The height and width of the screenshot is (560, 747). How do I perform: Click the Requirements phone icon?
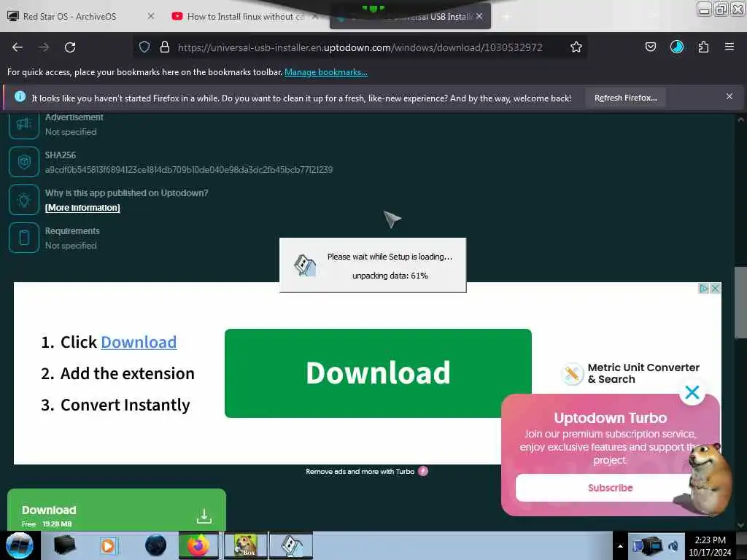point(24,237)
